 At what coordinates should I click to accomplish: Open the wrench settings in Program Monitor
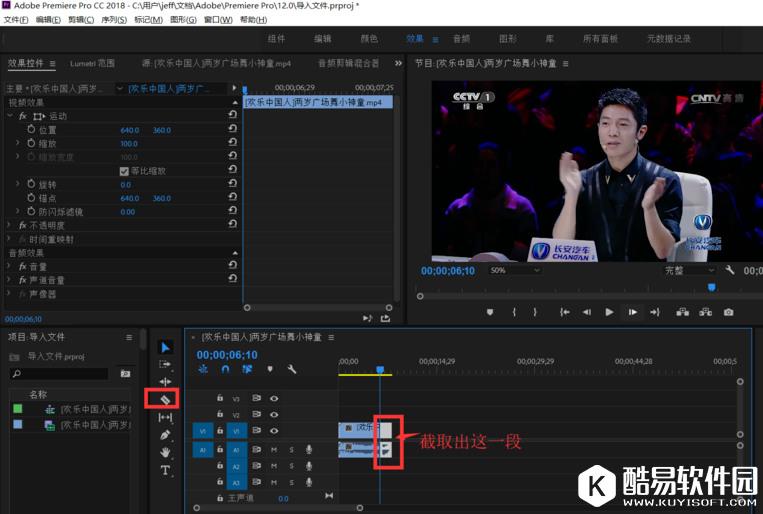click(x=730, y=270)
